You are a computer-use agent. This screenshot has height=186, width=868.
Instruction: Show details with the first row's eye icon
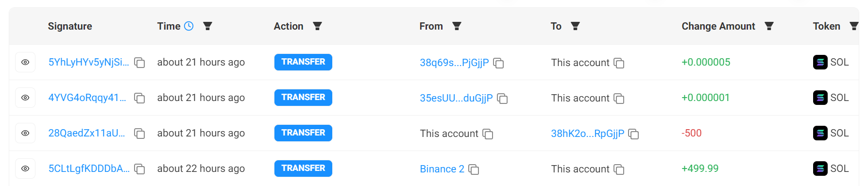point(25,62)
